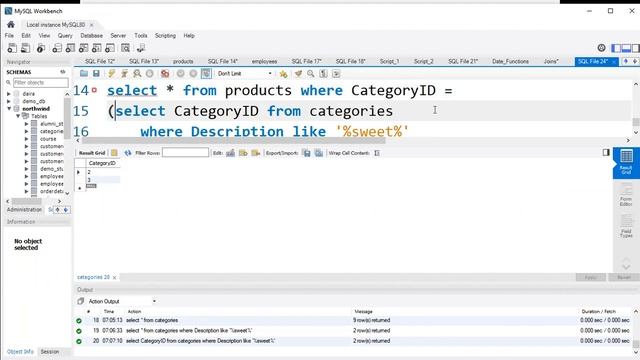Expand the course table node
640x360 pixels.
click(27, 139)
